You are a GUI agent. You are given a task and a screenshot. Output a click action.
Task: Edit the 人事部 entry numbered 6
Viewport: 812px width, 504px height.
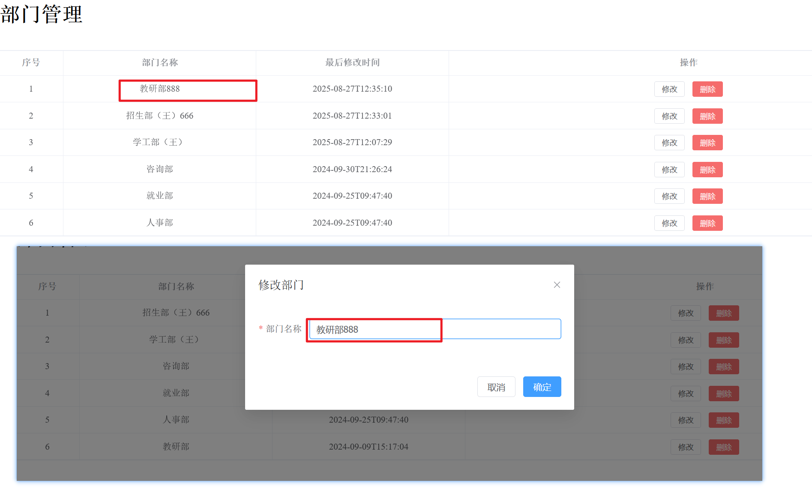669,223
